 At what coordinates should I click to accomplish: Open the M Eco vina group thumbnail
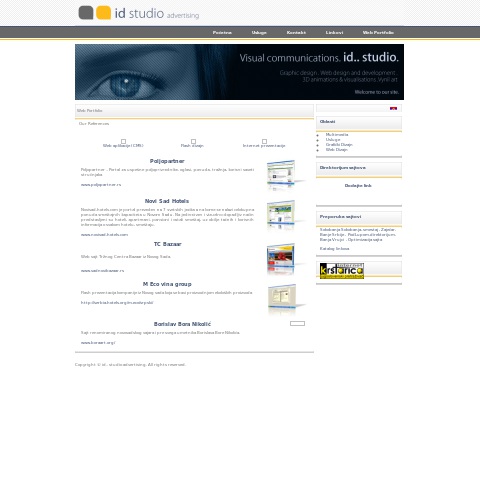[285, 299]
